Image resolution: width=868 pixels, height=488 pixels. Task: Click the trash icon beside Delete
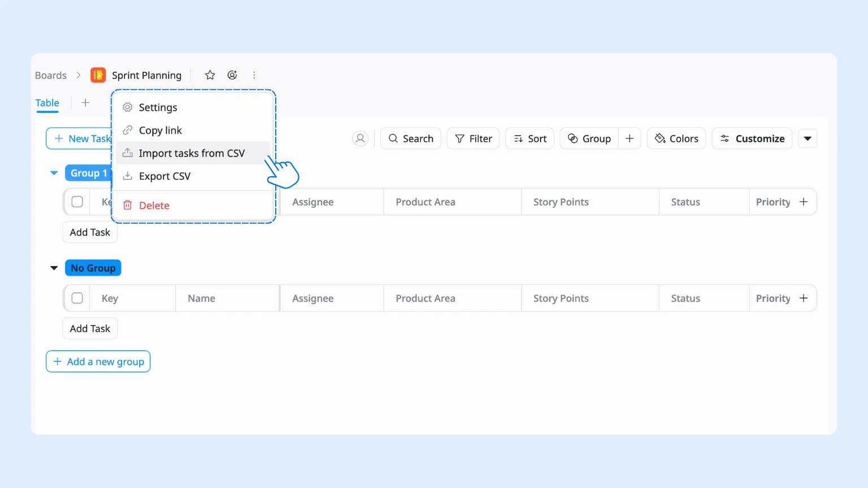(x=128, y=206)
